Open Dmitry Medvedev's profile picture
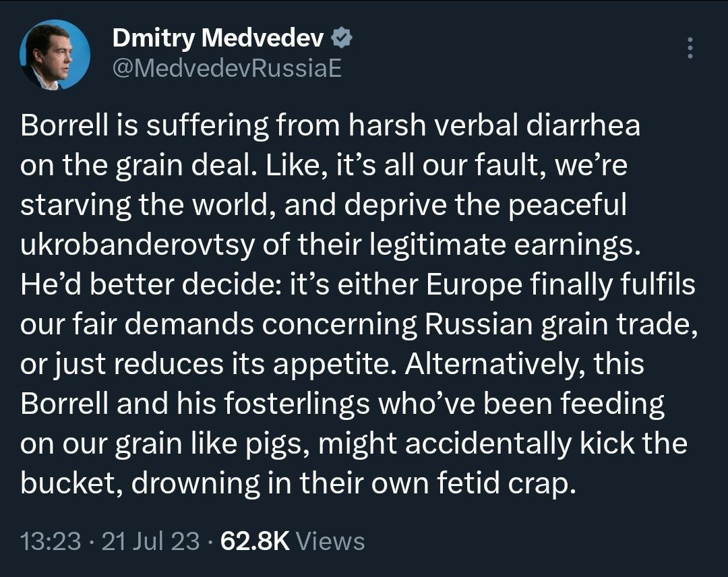 click(55, 55)
